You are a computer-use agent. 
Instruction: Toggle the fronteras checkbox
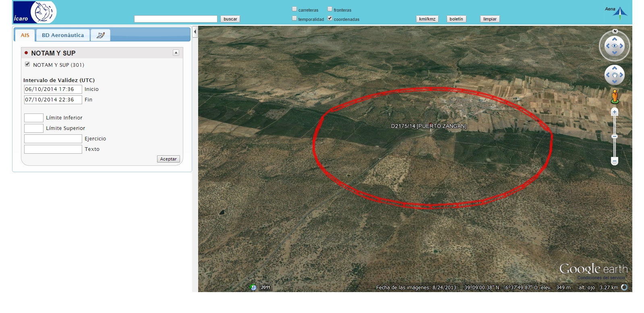[330, 9]
